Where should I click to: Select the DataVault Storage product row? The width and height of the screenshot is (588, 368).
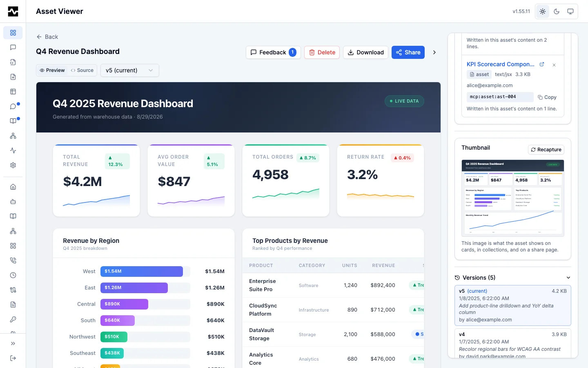tap(333, 334)
